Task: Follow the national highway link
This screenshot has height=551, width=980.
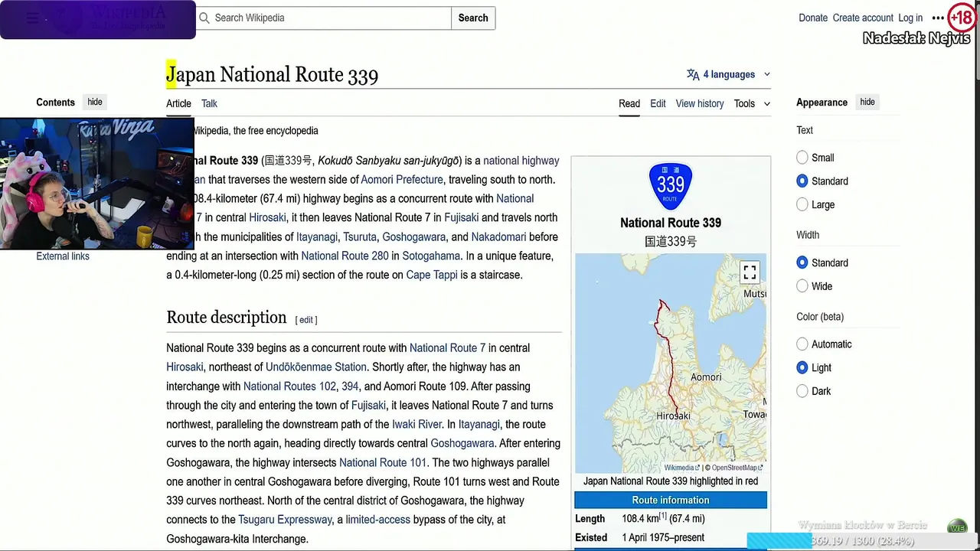Action: [x=521, y=161]
